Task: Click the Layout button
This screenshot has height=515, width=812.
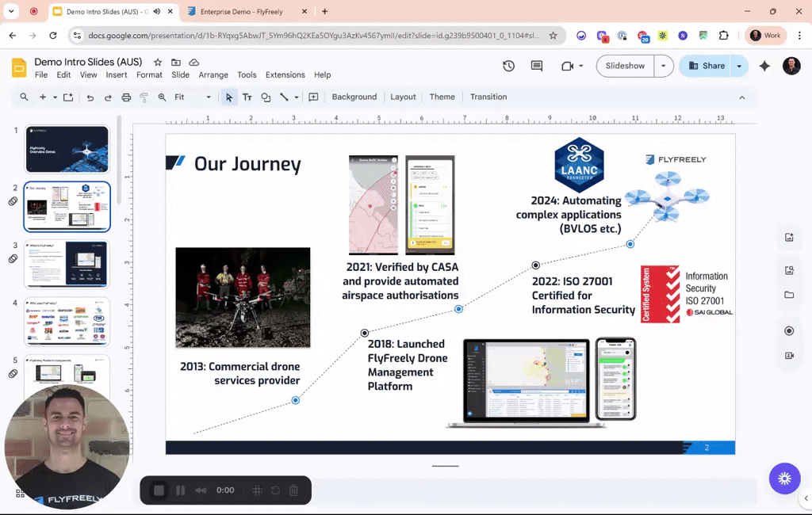Action: 403,97
